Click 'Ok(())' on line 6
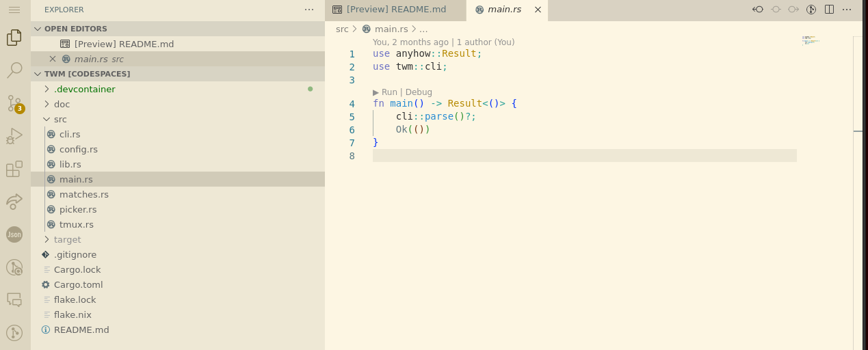Screen dimensions: 868x350 [413, 129]
